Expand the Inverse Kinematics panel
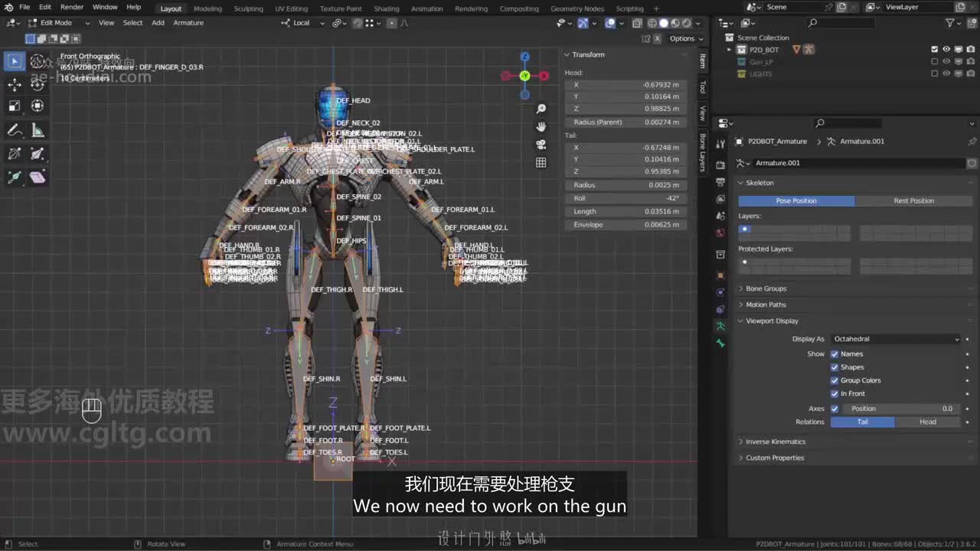 [x=776, y=442]
